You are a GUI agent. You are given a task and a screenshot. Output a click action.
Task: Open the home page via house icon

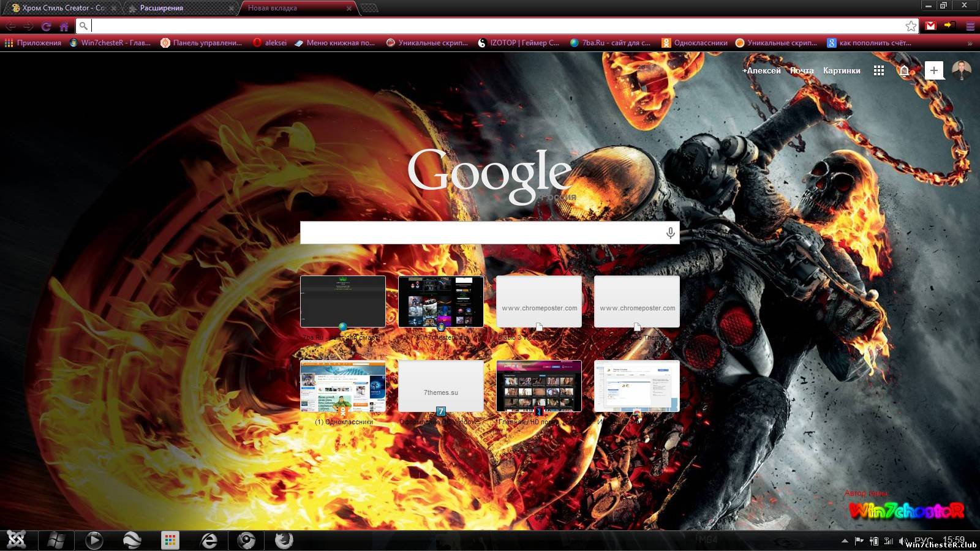tap(64, 26)
